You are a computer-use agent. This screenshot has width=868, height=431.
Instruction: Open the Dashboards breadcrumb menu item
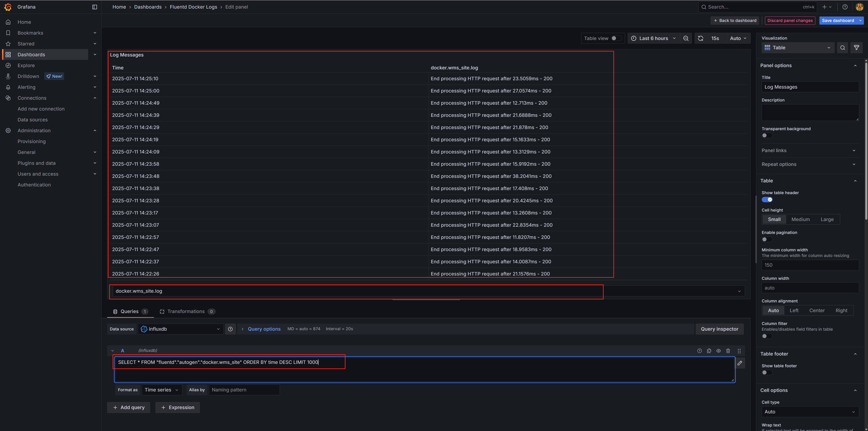pos(148,7)
